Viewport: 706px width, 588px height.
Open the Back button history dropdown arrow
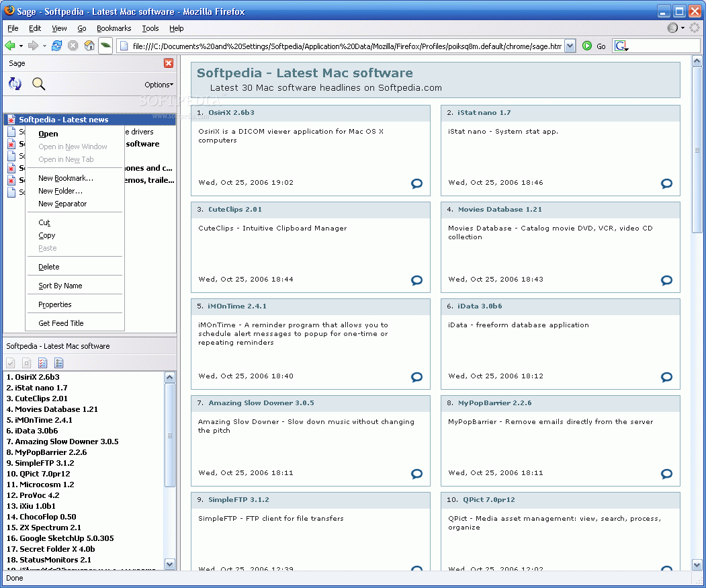pos(21,46)
